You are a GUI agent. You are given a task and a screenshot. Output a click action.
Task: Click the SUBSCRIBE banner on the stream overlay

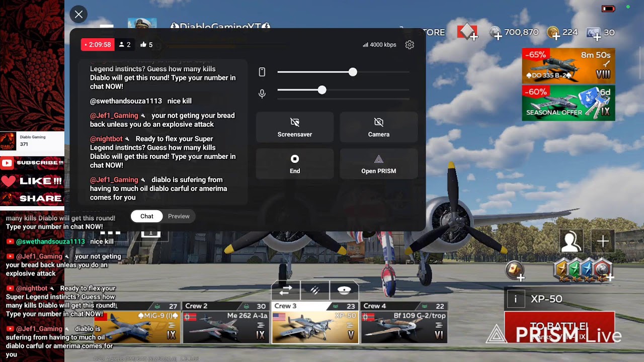(x=32, y=163)
